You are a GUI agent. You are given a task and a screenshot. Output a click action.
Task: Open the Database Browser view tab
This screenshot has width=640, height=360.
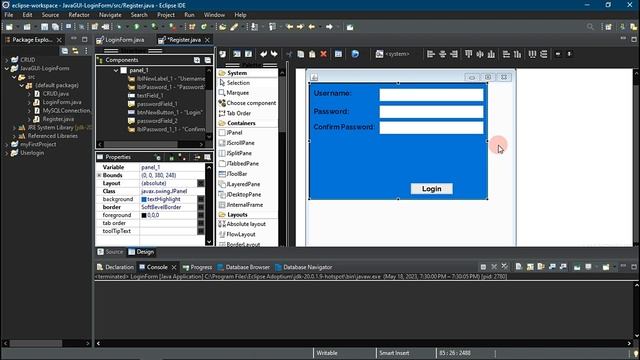point(243,267)
